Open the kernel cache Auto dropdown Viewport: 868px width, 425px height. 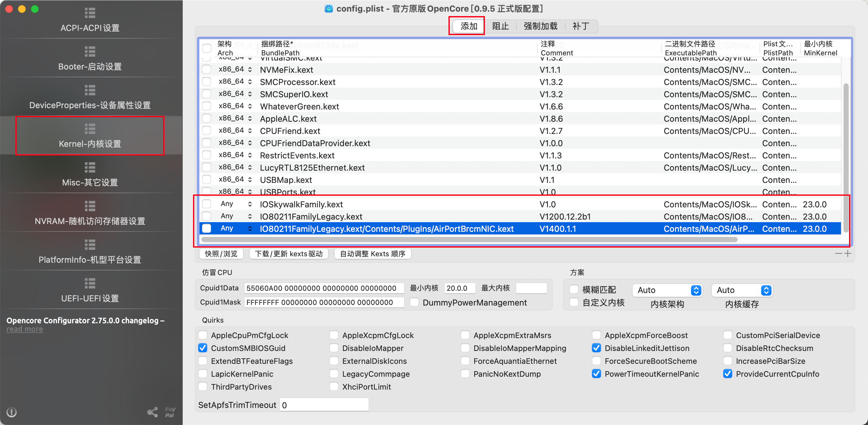(742, 290)
